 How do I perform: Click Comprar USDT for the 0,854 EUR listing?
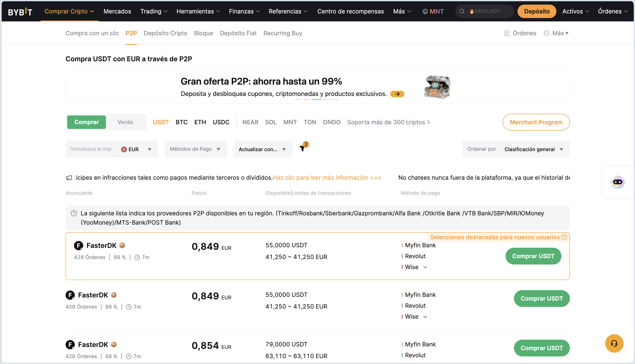(x=542, y=348)
